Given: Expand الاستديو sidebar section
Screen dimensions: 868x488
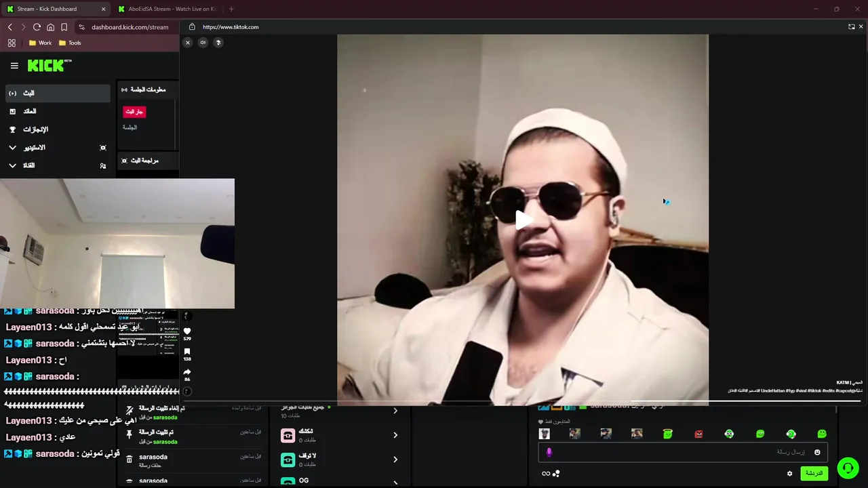Looking at the screenshot, I should (12, 147).
